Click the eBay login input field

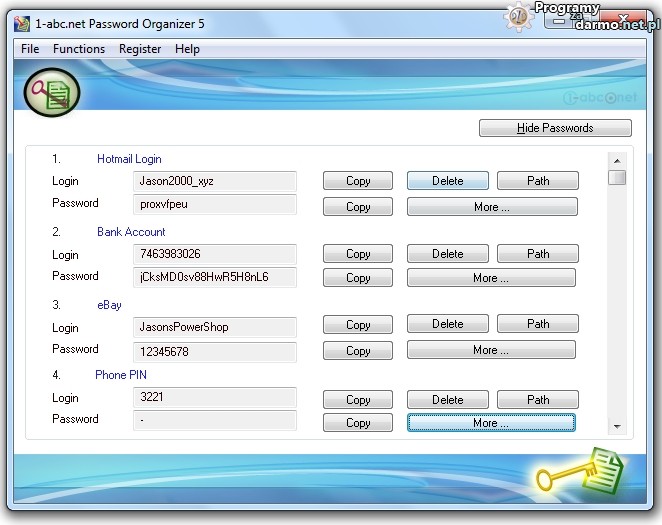(x=215, y=328)
